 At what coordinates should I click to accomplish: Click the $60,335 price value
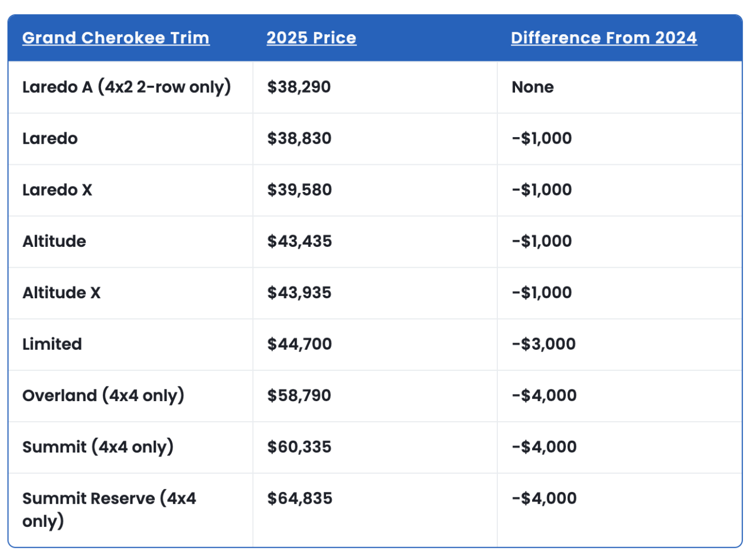point(299,447)
